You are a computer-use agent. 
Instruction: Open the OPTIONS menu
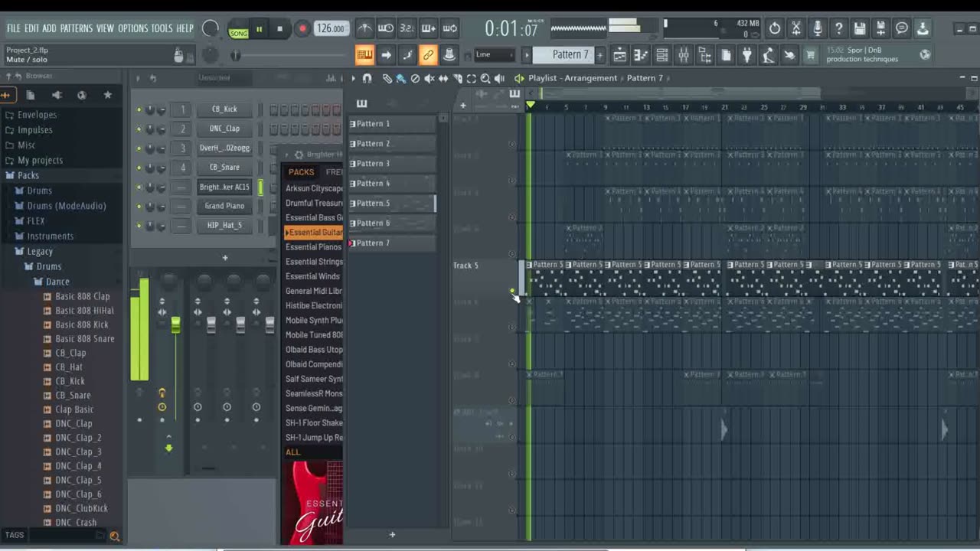pyautogui.click(x=132, y=28)
